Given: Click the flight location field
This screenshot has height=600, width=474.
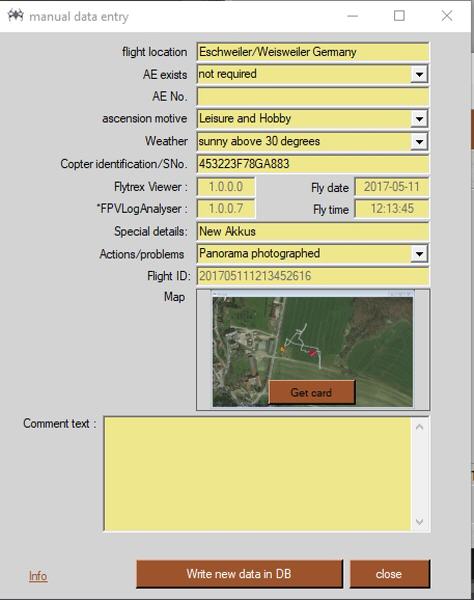Looking at the screenshot, I should pos(313,52).
